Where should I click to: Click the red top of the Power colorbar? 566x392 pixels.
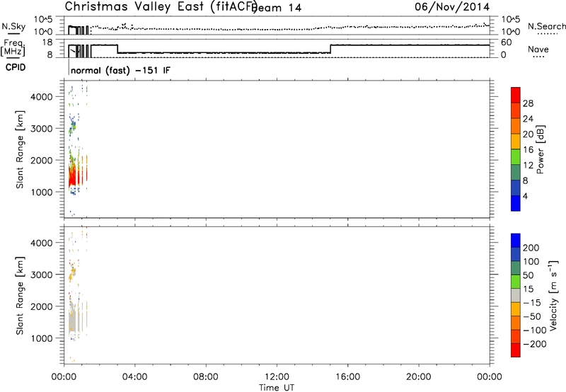[516, 95]
